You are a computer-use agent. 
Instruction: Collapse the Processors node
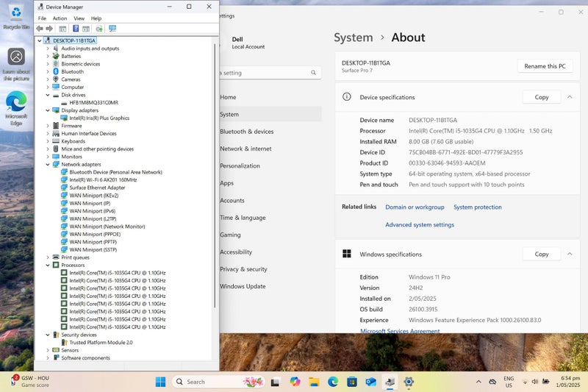[48, 266]
